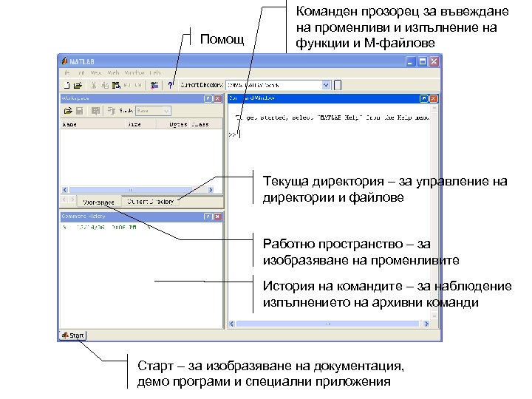This screenshot has width=532, height=399.
Task: Undock the Command Window panel
Action: click(424, 98)
